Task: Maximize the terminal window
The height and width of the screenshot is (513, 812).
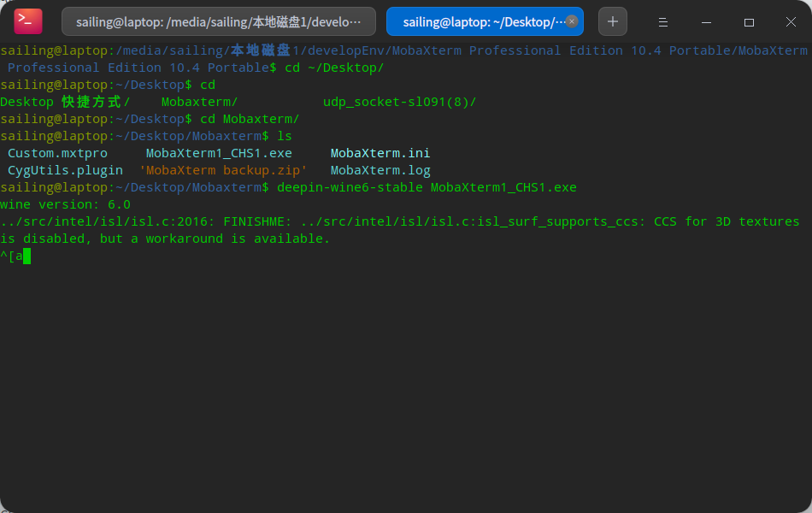Action: pos(749,21)
